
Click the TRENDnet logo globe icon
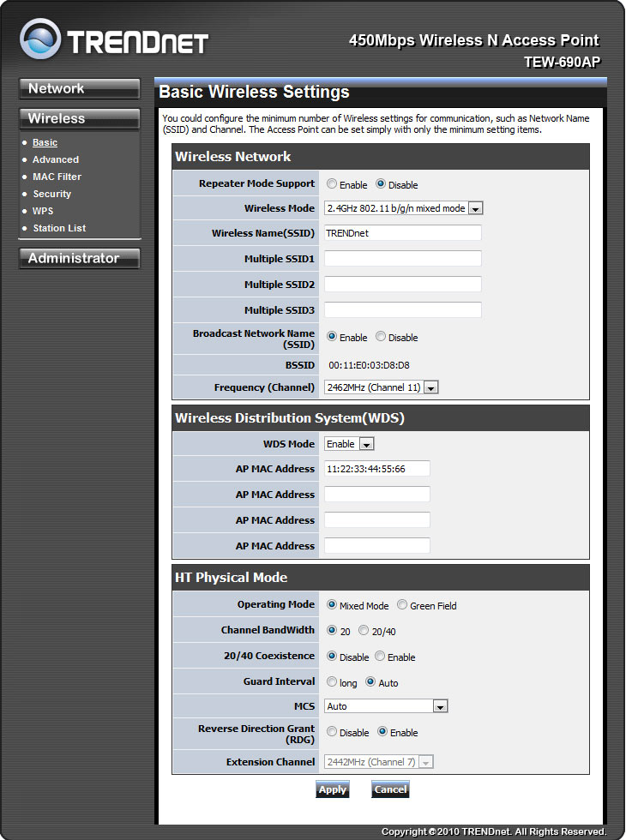40,39
